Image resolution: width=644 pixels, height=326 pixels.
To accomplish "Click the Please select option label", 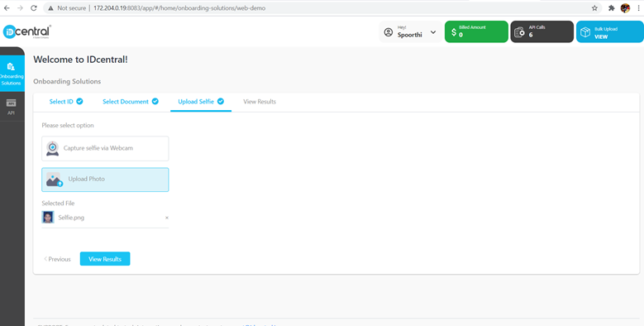I will coord(68,126).
